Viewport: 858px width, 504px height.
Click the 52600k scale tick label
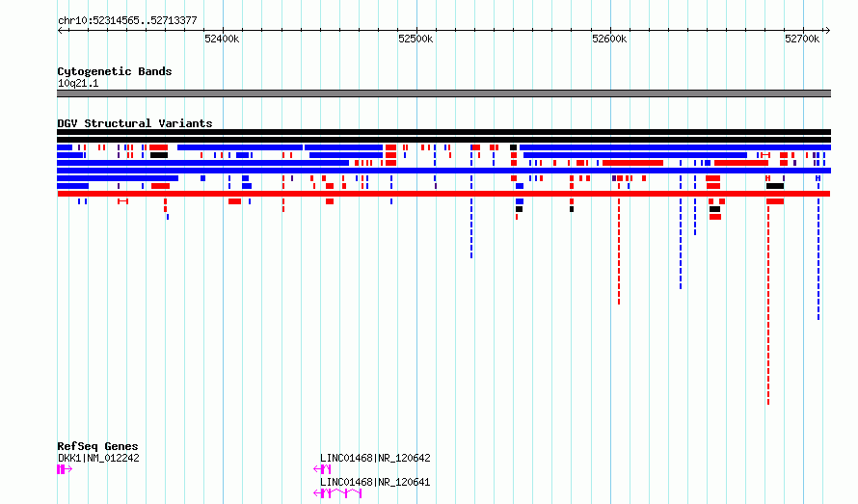[609, 39]
